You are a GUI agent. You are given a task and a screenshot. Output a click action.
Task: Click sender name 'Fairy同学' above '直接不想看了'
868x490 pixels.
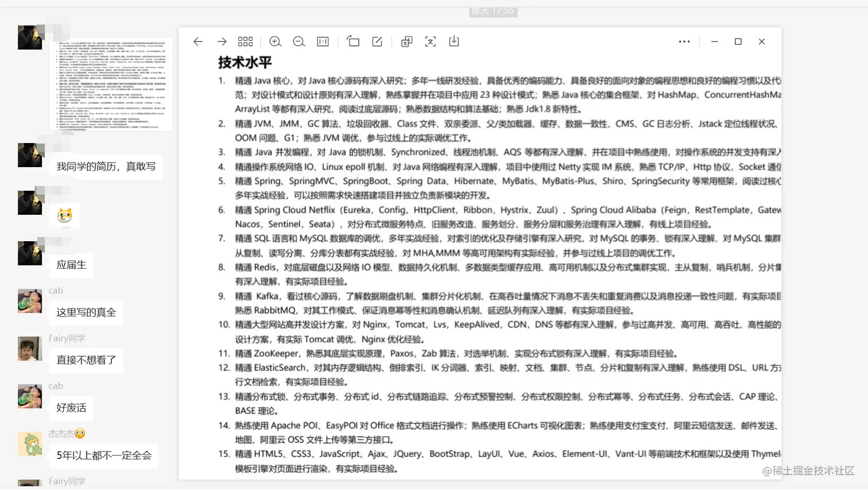(x=67, y=338)
